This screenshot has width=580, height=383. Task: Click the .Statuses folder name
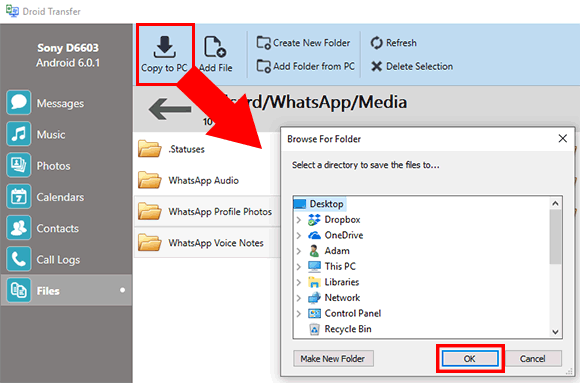coord(186,149)
